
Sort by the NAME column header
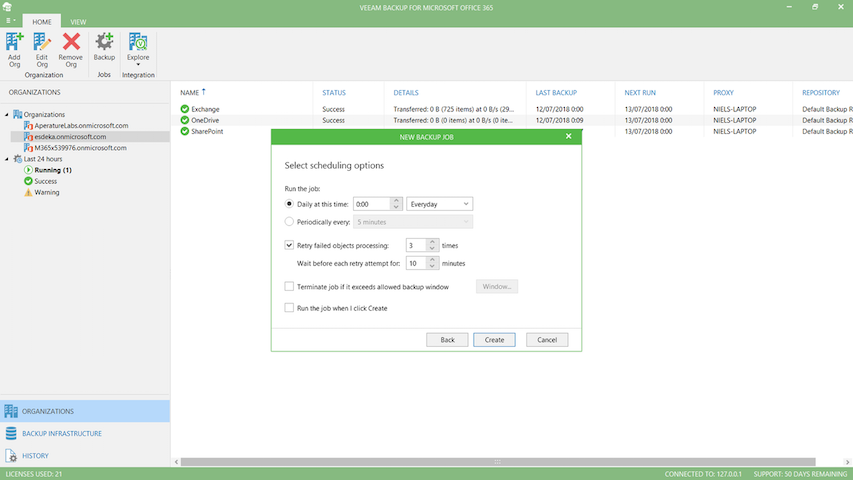(189, 93)
